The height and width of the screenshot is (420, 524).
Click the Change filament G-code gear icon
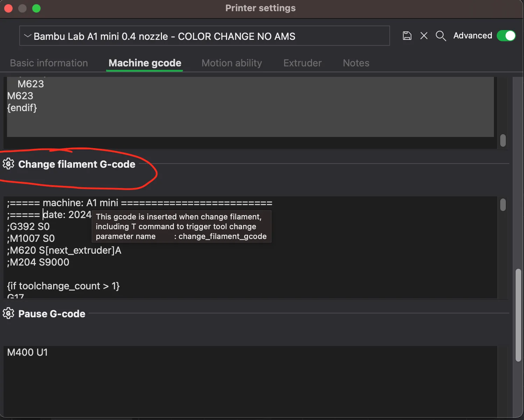point(8,164)
